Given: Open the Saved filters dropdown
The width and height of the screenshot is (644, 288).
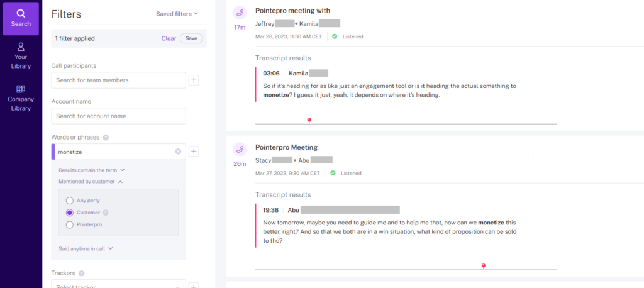Looking at the screenshot, I should (x=177, y=13).
